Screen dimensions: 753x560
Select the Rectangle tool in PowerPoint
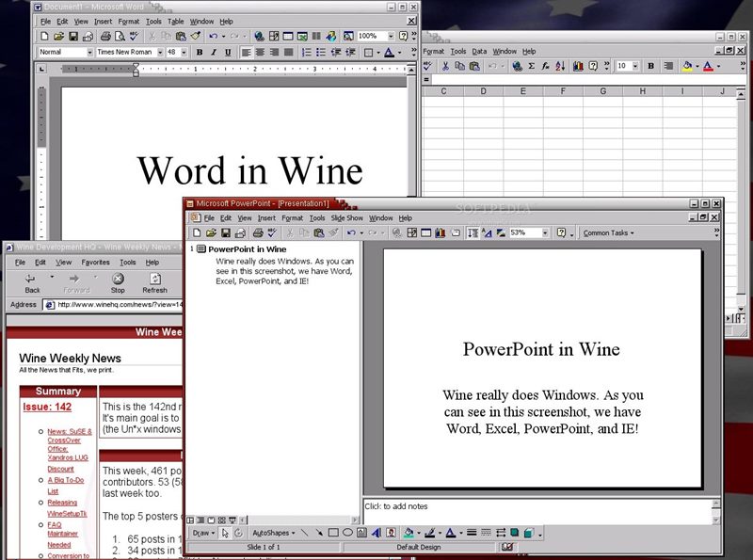coord(331,532)
